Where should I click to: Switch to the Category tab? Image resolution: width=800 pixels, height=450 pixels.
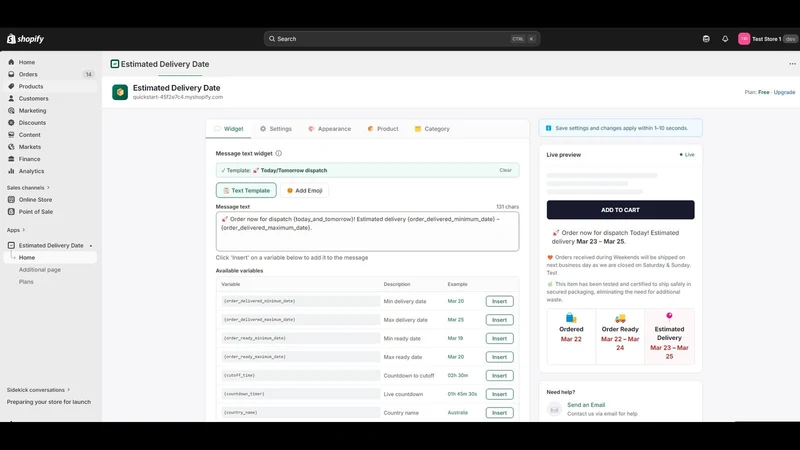point(432,129)
